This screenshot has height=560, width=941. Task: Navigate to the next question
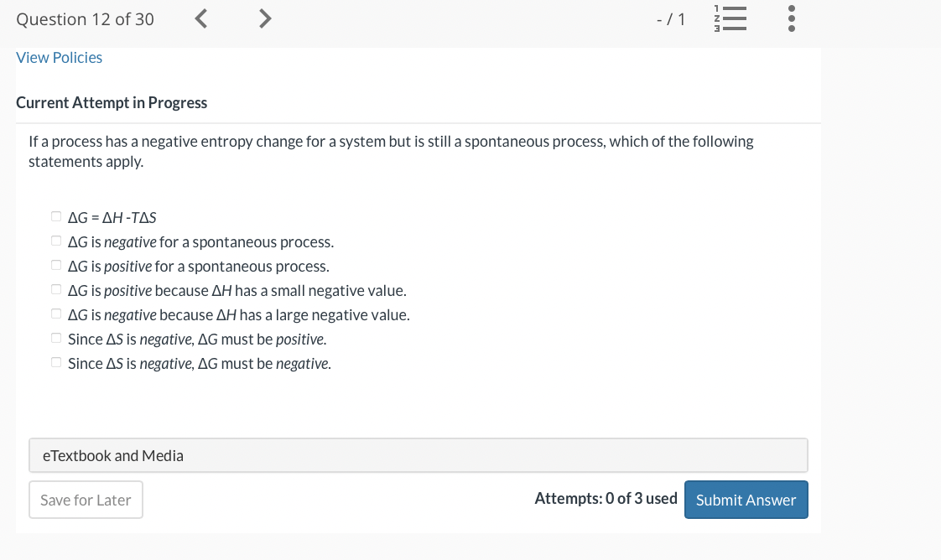(x=265, y=18)
